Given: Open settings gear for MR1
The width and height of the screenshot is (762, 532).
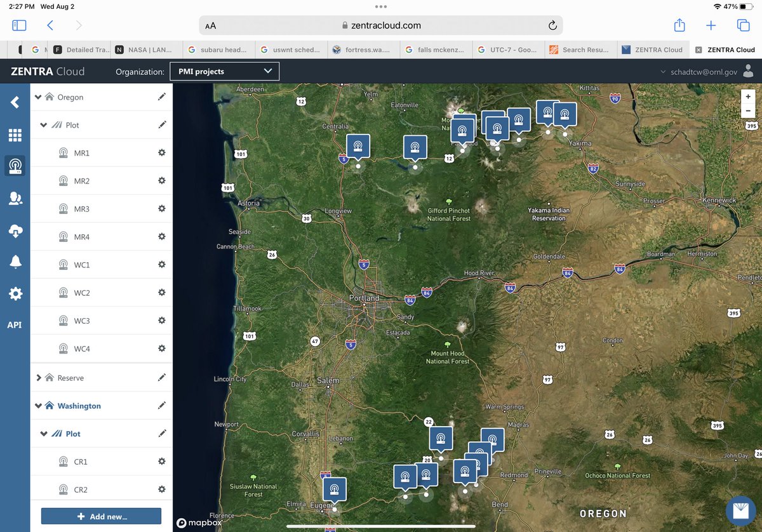Looking at the screenshot, I should coord(161,153).
